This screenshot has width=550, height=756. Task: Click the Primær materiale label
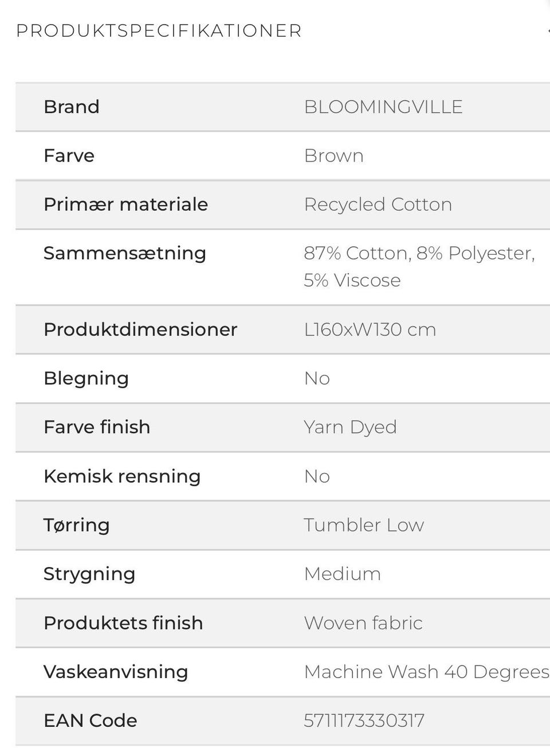(125, 204)
